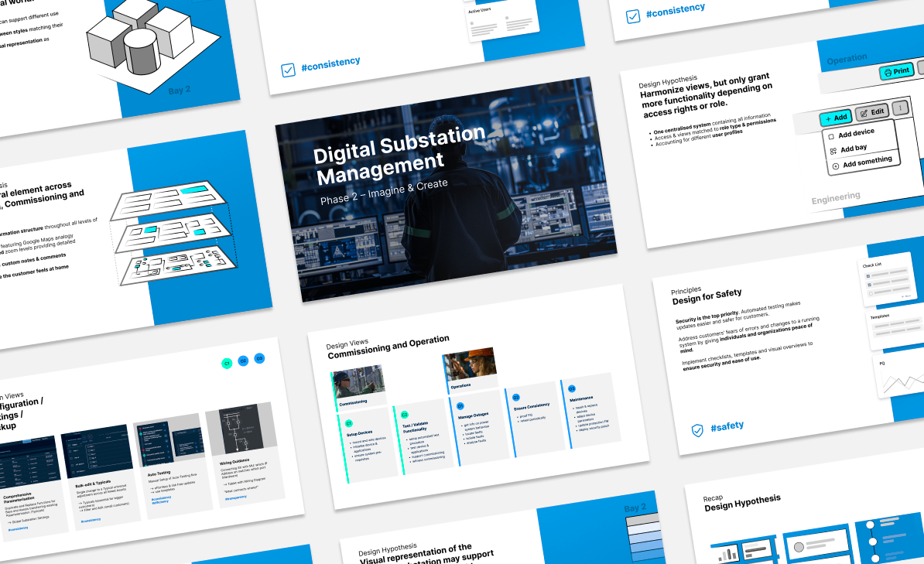
Task: Click #consistency hashtag on top right slide
Action: [x=676, y=10]
